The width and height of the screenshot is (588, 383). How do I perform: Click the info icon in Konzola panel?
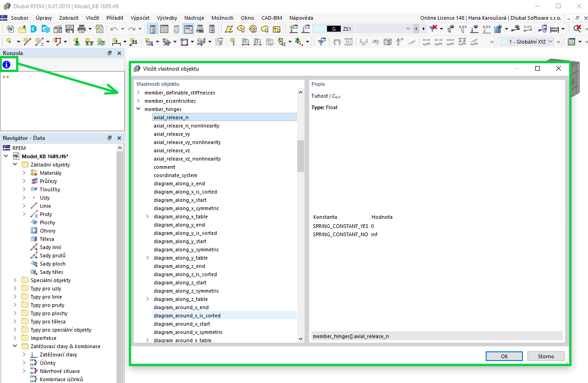pyautogui.click(x=6, y=65)
